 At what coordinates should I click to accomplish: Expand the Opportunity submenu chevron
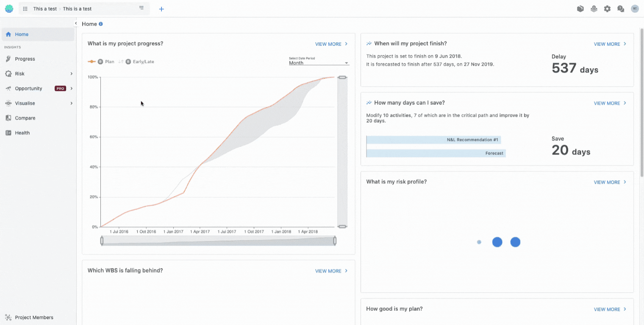pyautogui.click(x=71, y=89)
